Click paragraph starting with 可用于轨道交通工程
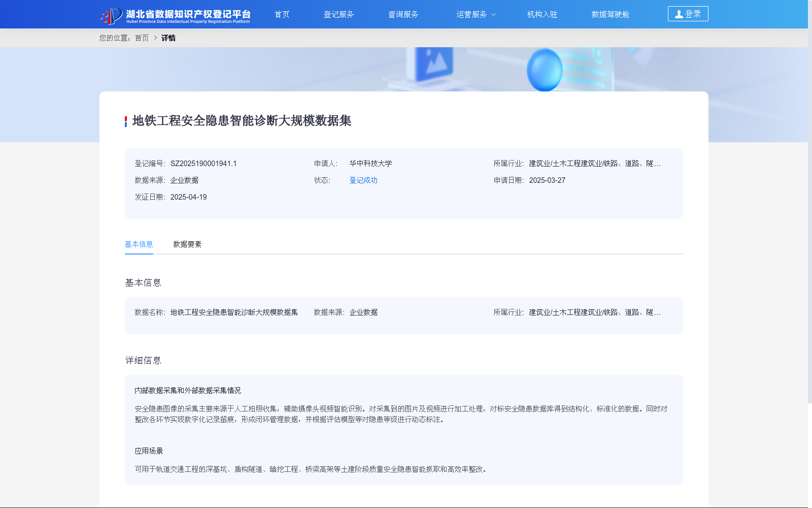The height and width of the screenshot is (508, 812). pos(312,469)
